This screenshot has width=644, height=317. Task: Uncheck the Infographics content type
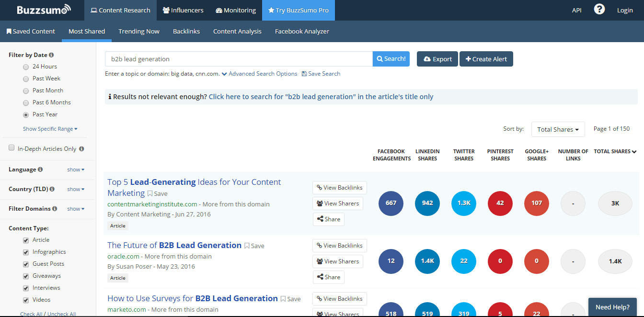point(26,252)
